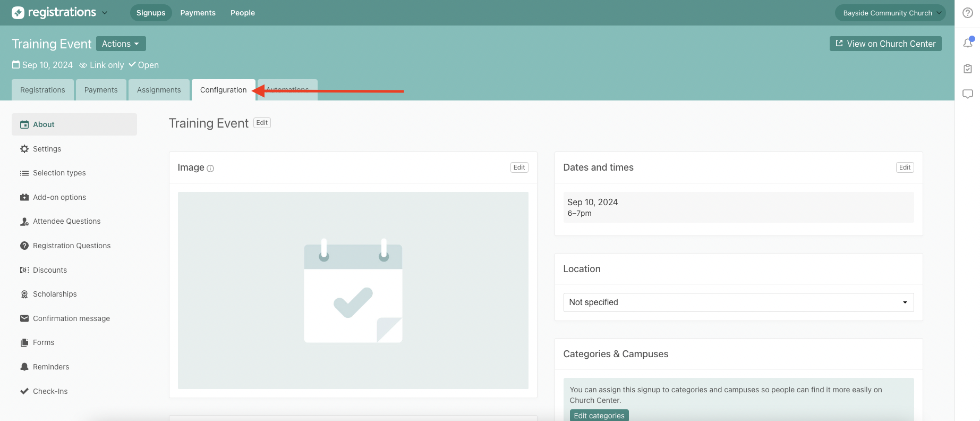The width and height of the screenshot is (980, 421).
Task: Expand the registrations app switcher chevron
Action: coord(105,13)
